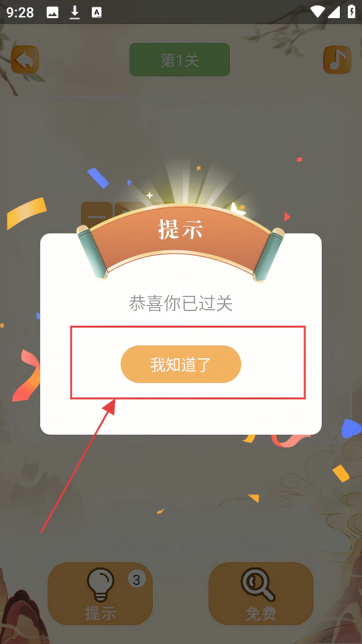Select the 一 character tile behind the banner
The image size is (362, 644).
click(x=97, y=215)
